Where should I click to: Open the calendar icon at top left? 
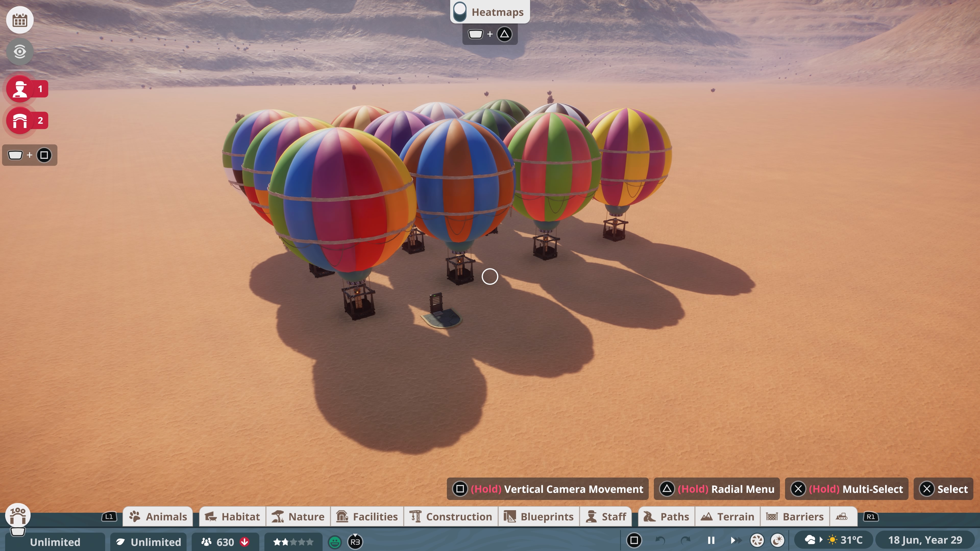tap(20, 20)
